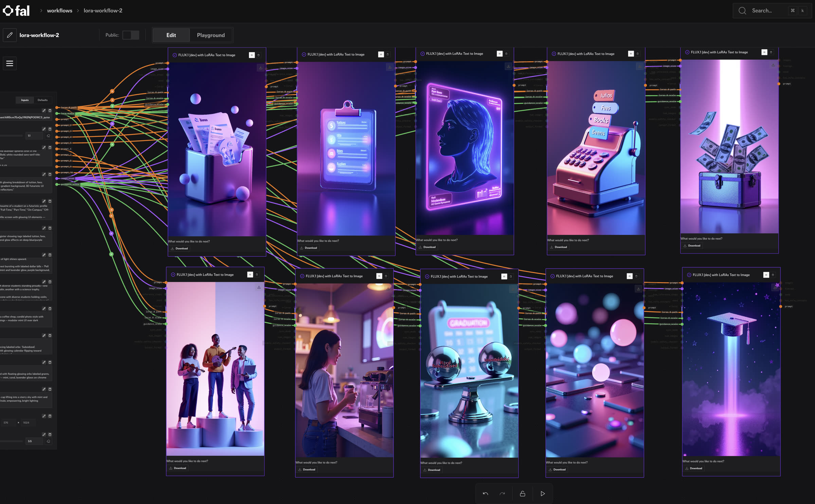Click the fal logo
The image size is (815, 504).
[16, 11]
